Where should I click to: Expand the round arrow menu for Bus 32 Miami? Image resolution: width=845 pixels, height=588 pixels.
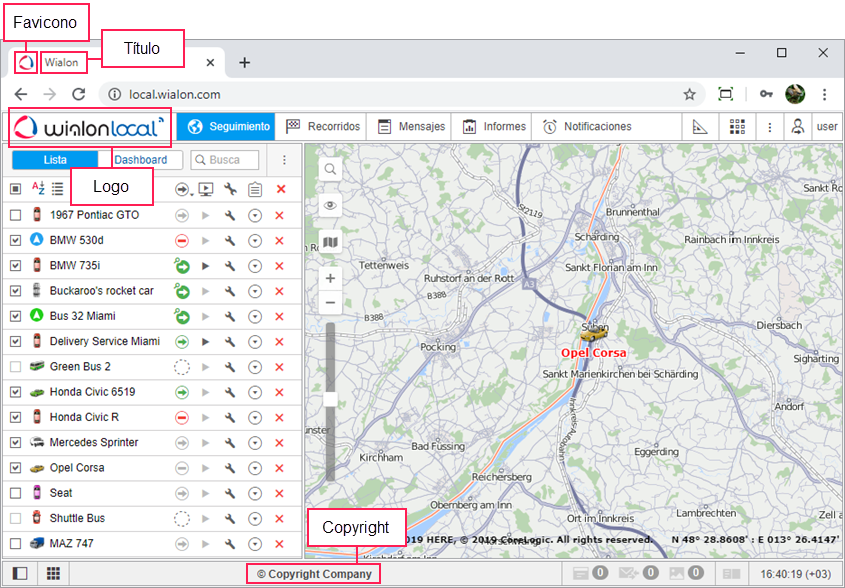(x=255, y=316)
